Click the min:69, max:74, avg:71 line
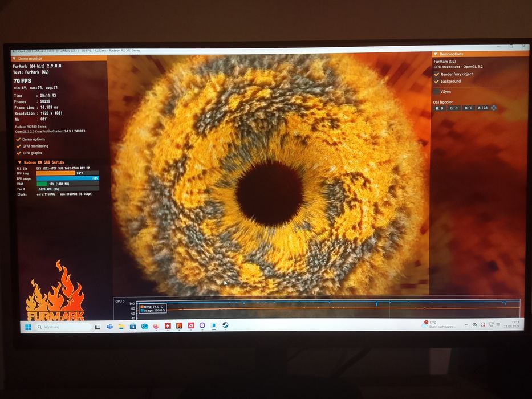532x399 pixels. [35, 88]
